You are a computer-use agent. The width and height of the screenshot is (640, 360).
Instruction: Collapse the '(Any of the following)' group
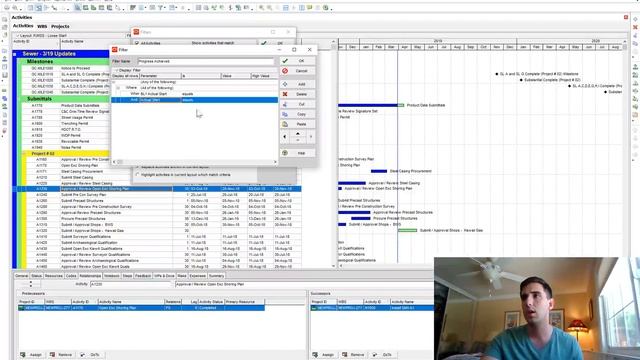(114, 82)
